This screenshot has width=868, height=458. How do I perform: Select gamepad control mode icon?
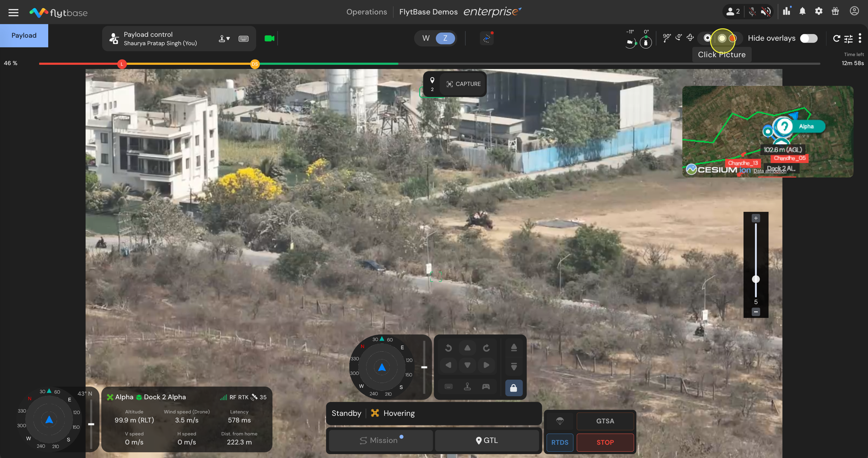click(x=486, y=387)
